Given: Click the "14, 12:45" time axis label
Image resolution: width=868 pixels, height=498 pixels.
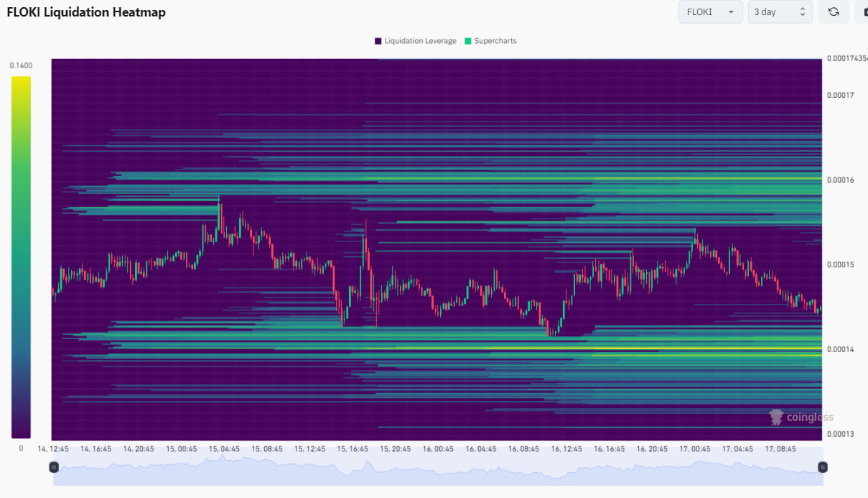Looking at the screenshot, I should click(x=53, y=449).
